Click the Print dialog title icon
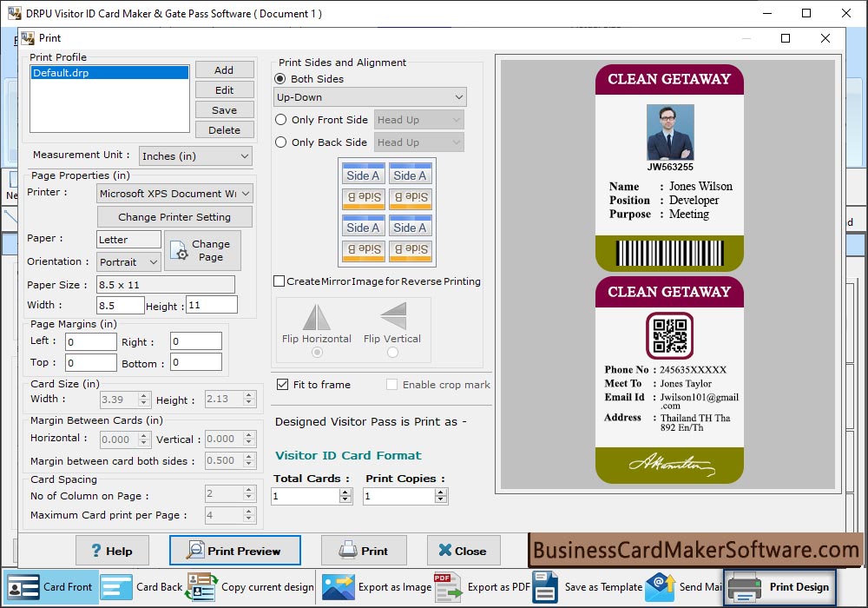This screenshot has height=608, width=868. point(28,38)
